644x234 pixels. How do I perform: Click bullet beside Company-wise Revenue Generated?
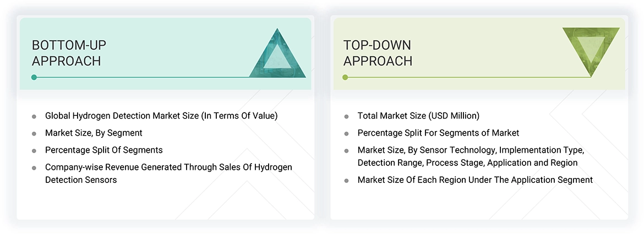coord(34,168)
